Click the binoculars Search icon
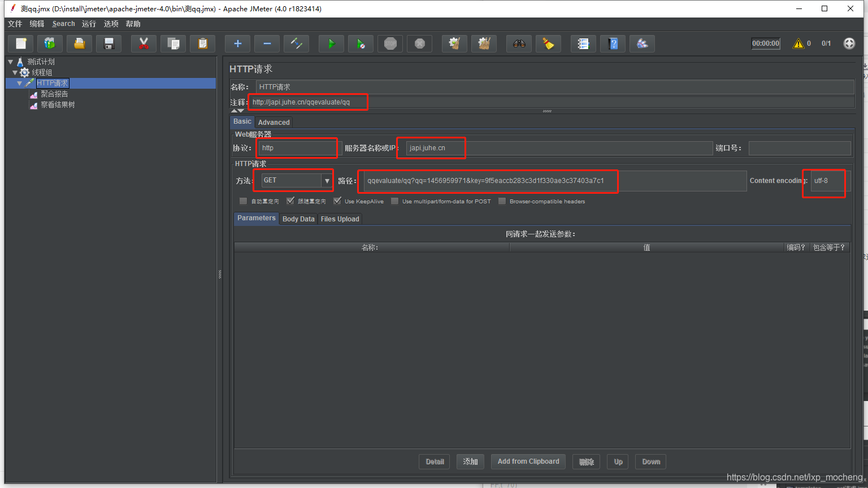Image resolution: width=868 pixels, height=488 pixels. point(519,43)
